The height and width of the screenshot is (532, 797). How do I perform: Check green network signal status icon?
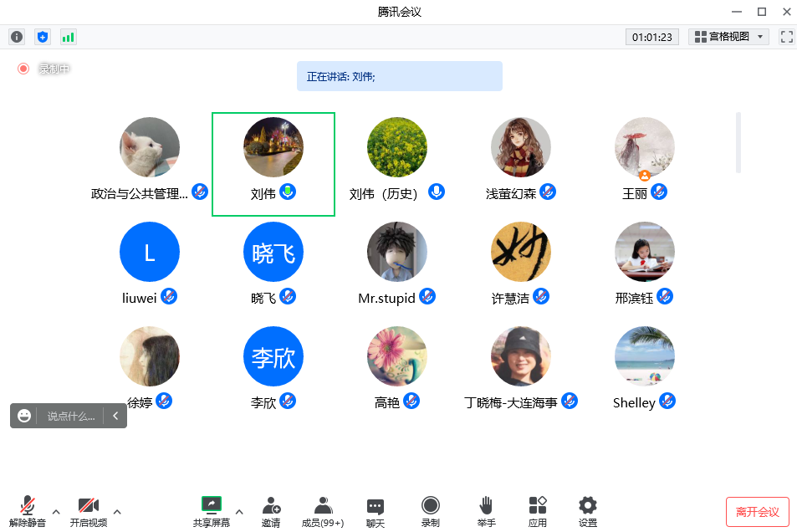tap(68, 37)
